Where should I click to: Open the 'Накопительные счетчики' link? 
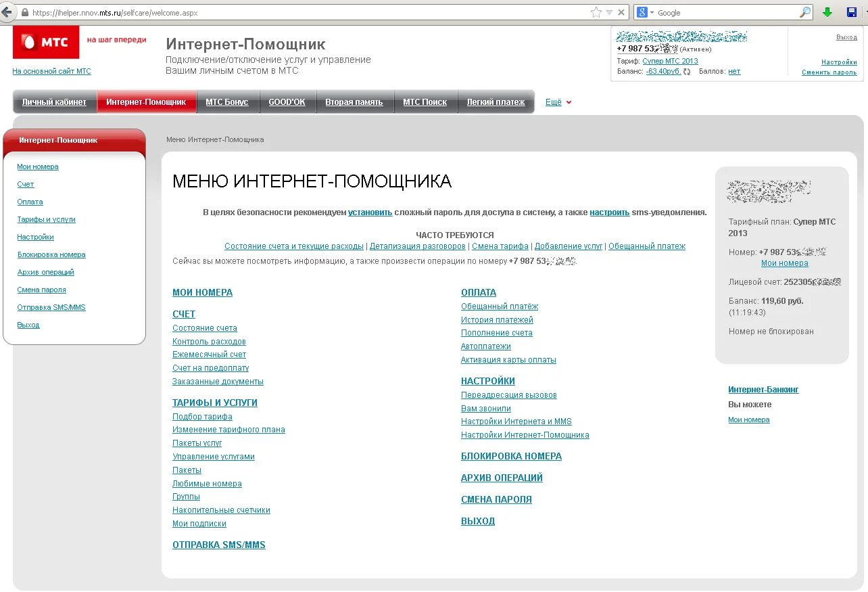221,510
